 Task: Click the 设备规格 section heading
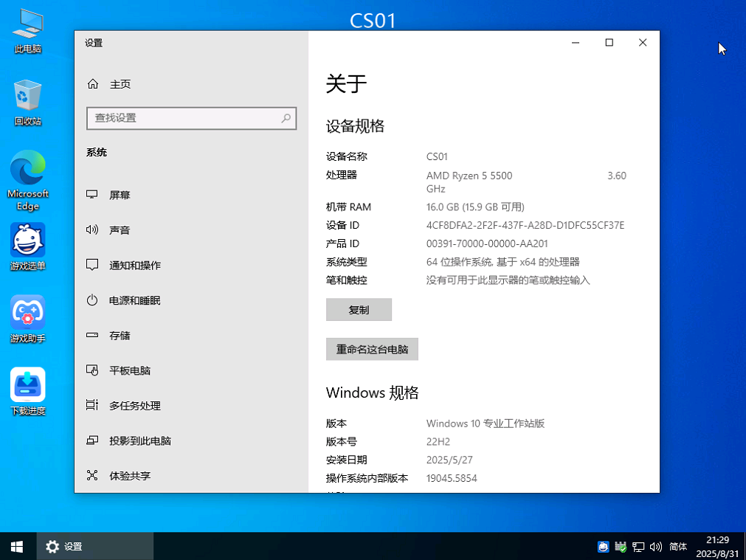pyautogui.click(x=355, y=126)
